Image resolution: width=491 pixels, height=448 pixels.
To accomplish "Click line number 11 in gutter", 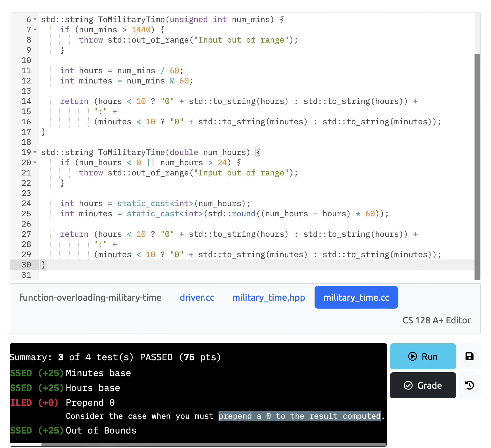I will tap(26, 70).
